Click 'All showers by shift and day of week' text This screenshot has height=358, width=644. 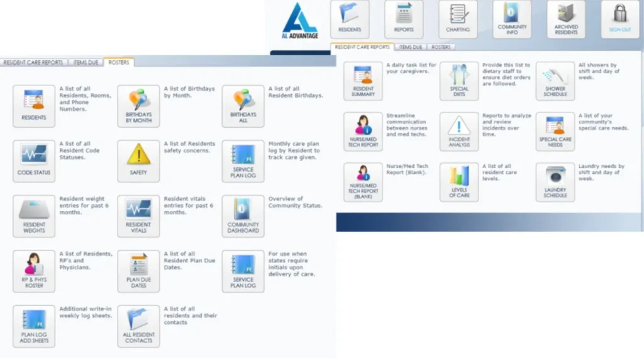coord(599,71)
